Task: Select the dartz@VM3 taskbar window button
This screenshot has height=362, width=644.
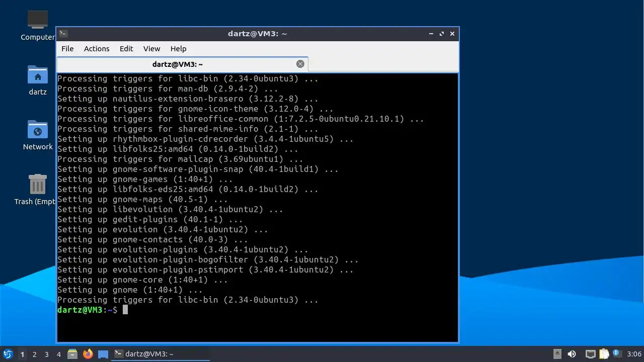Action: coord(161,354)
